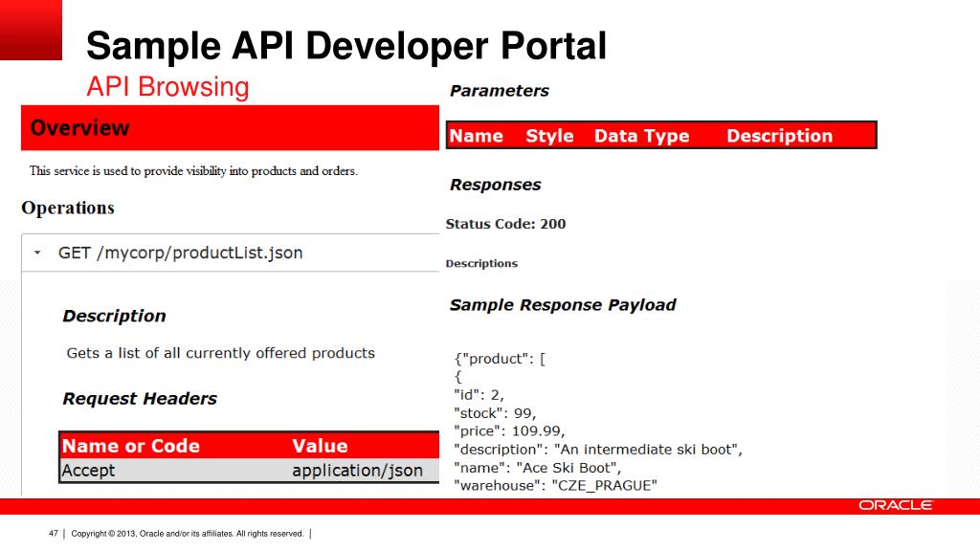Click the Oracle logo in the red footer

[895, 505]
